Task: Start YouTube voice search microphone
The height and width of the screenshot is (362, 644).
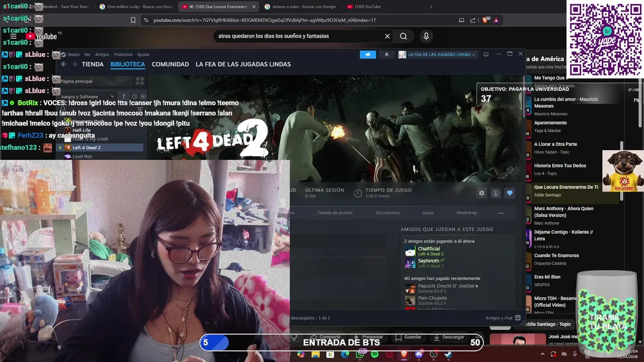Action: 426,36
